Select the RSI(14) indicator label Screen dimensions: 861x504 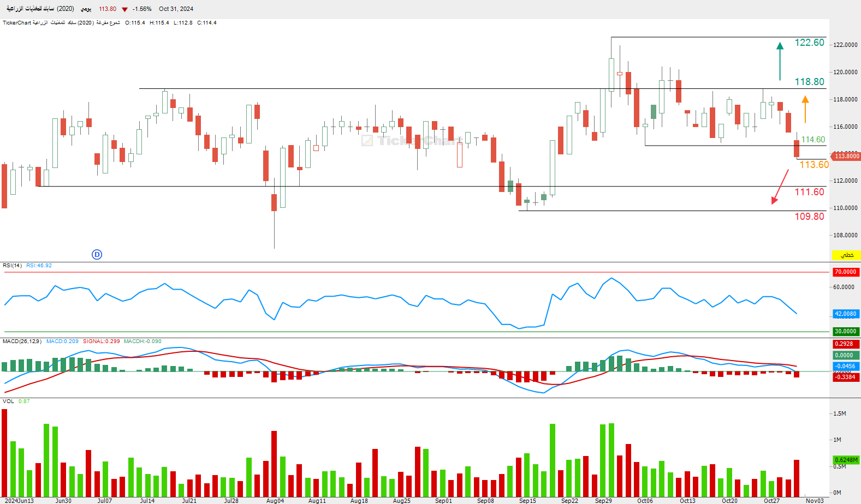(x=12, y=266)
